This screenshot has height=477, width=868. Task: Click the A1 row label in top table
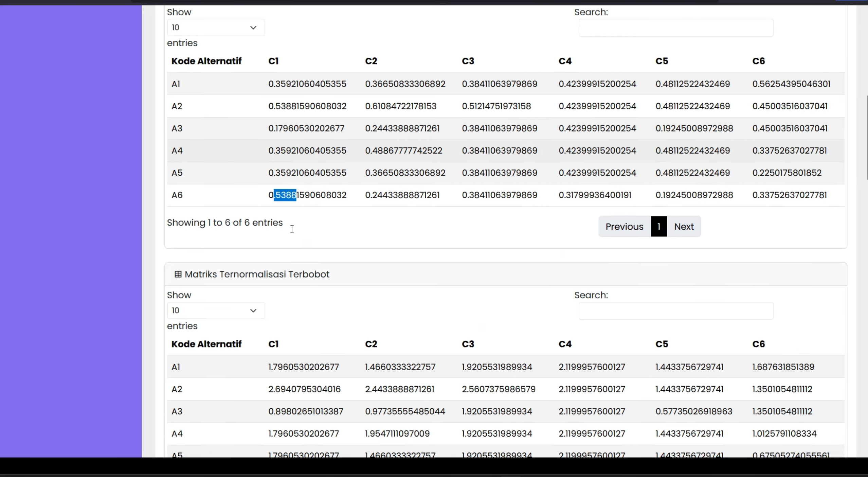click(176, 84)
